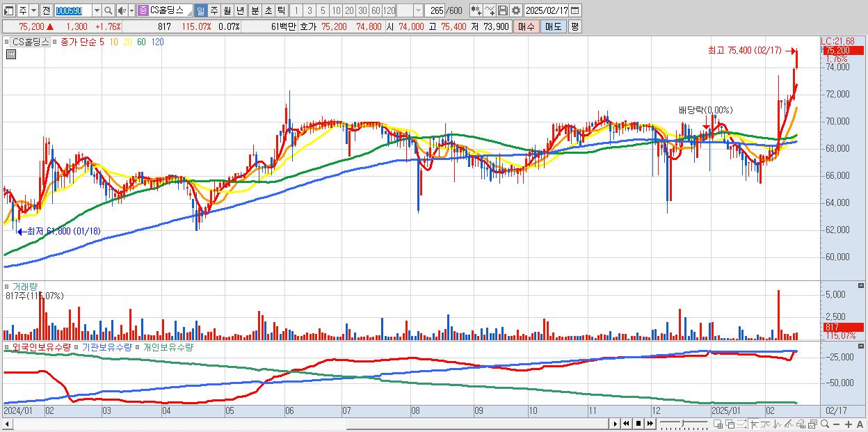The image size is (868, 432).
Task: Stop the chart replay
Action: pos(638,424)
